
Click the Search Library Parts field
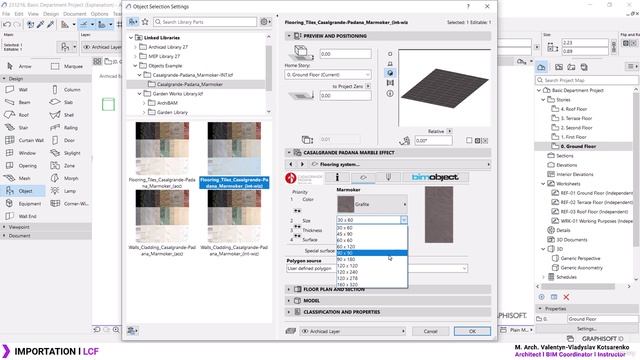205,22
